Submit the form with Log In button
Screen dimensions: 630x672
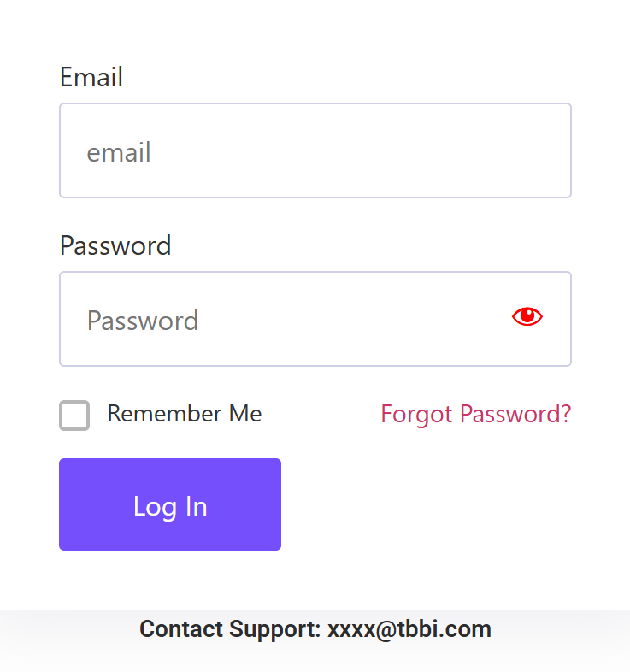point(170,504)
